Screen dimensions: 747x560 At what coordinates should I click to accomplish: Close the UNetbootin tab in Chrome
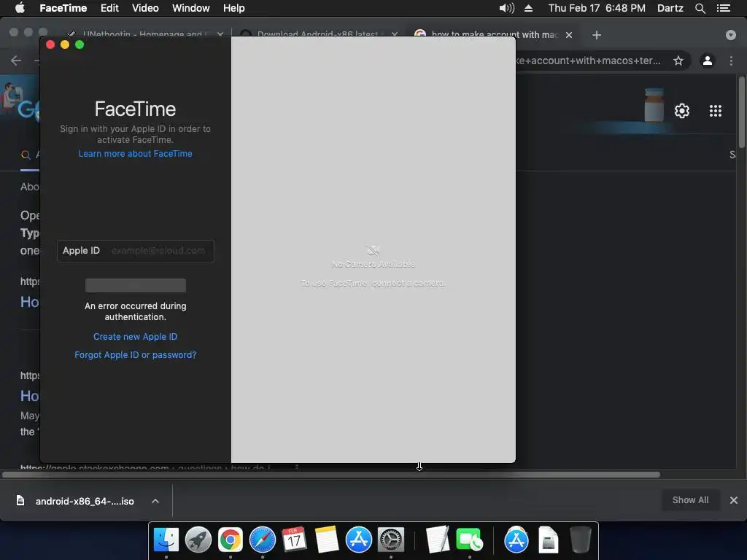220,34
